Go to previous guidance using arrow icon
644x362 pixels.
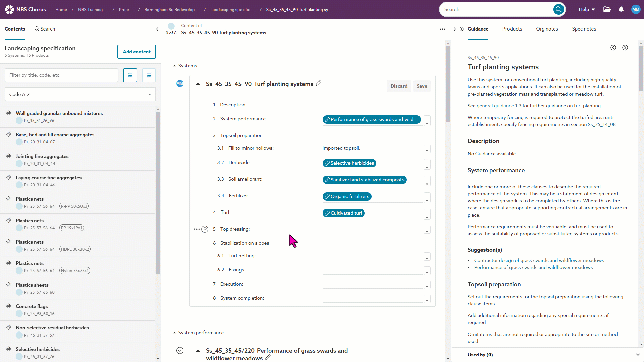click(613, 48)
